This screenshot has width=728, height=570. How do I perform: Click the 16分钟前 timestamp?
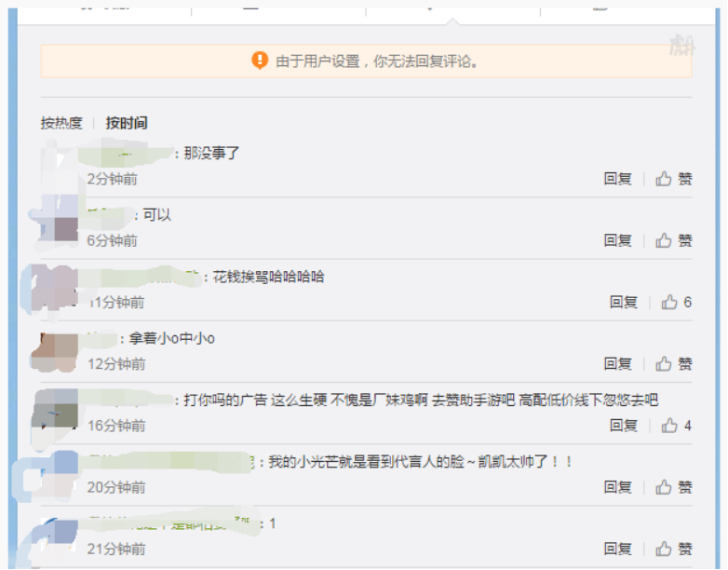(116, 426)
